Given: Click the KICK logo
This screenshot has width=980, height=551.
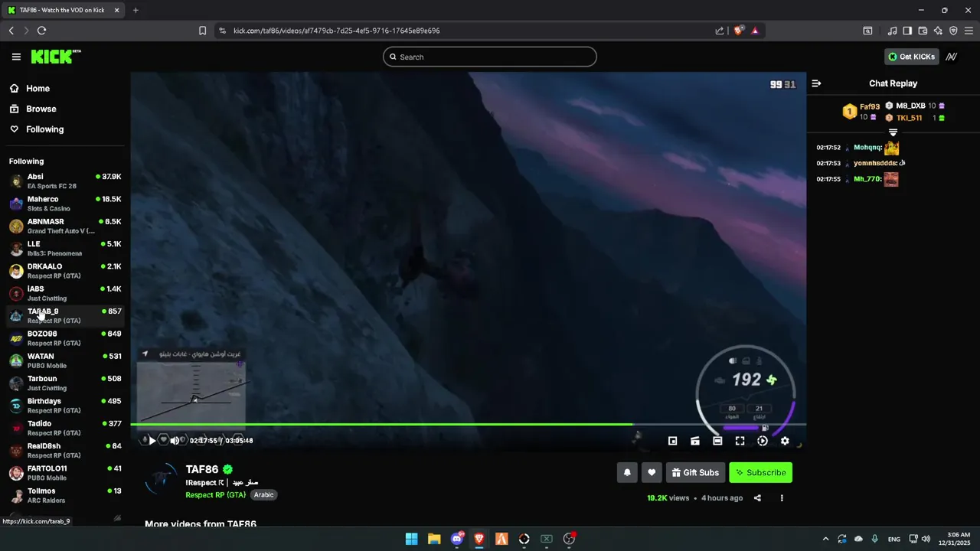Looking at the screenshot, I should 55,57.
